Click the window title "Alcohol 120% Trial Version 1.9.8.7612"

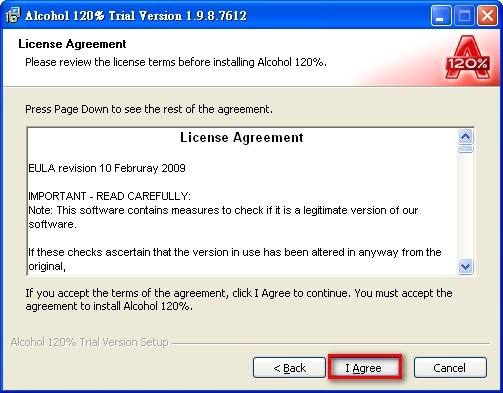[136, 16]
